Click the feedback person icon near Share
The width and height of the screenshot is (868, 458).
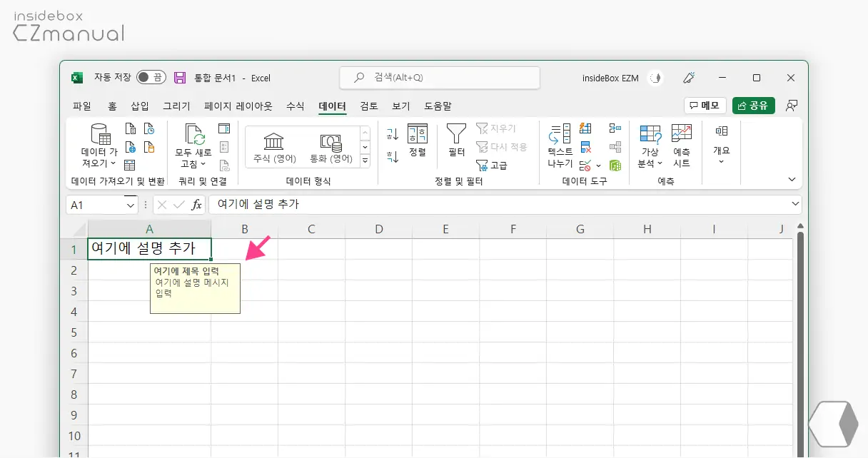pyautogui.click(x=791, y=106)
